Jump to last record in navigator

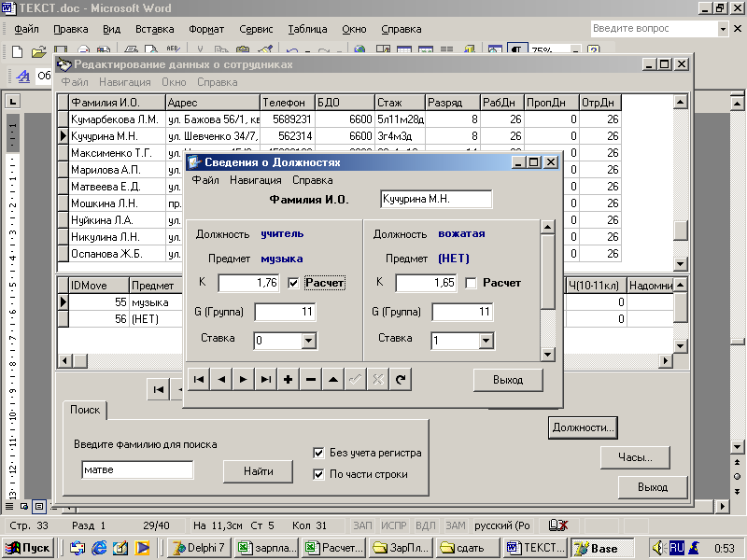266,380
